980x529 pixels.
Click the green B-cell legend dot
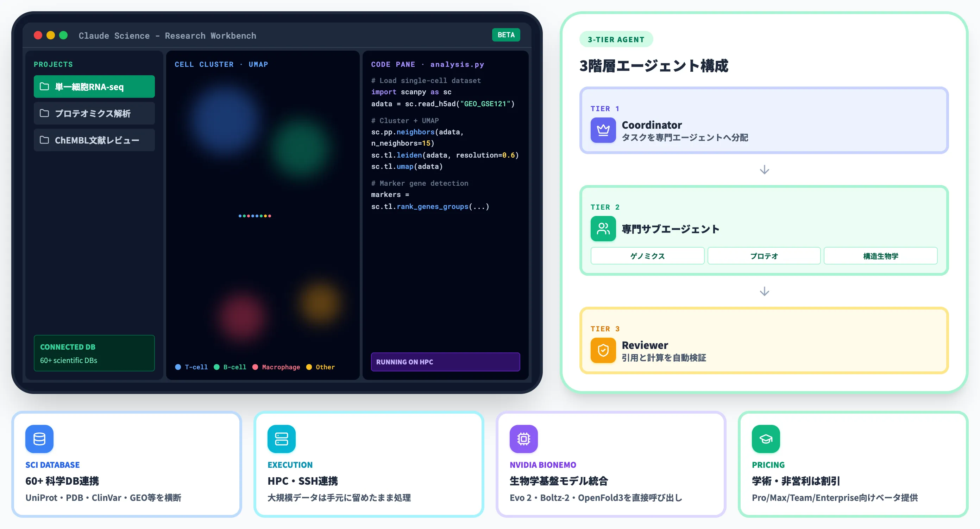click(216, 367)
